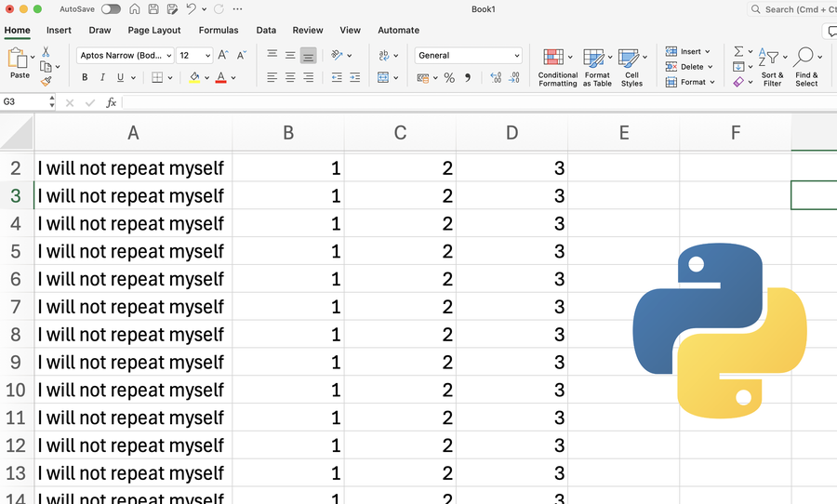
Task: Click the Delete cells button
Action: tap(689, 67)
